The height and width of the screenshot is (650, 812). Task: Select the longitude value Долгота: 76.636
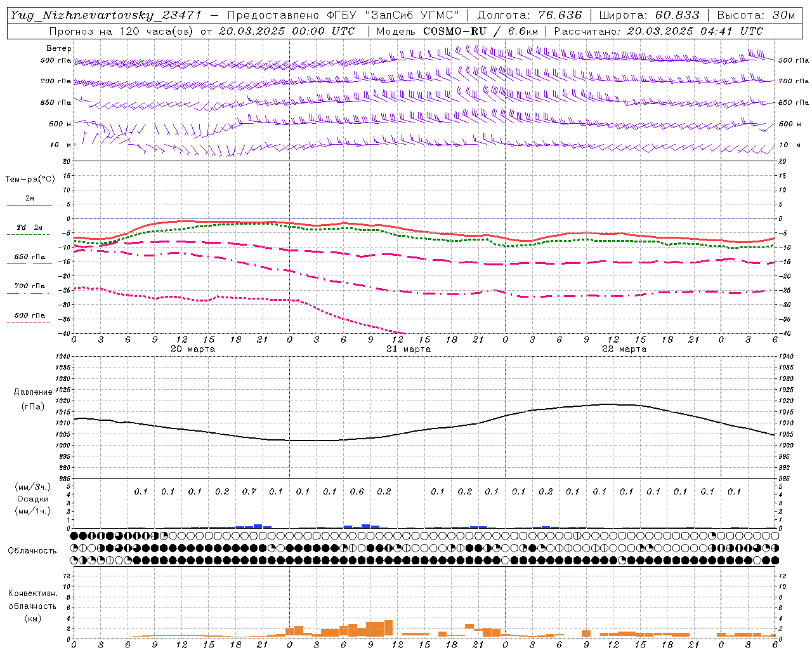coord(529,15)
